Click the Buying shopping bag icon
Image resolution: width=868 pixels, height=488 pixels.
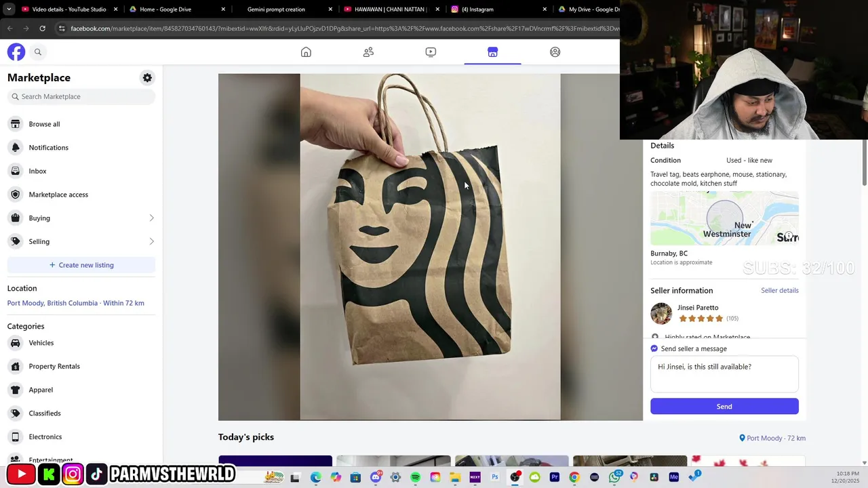(16, 218)
